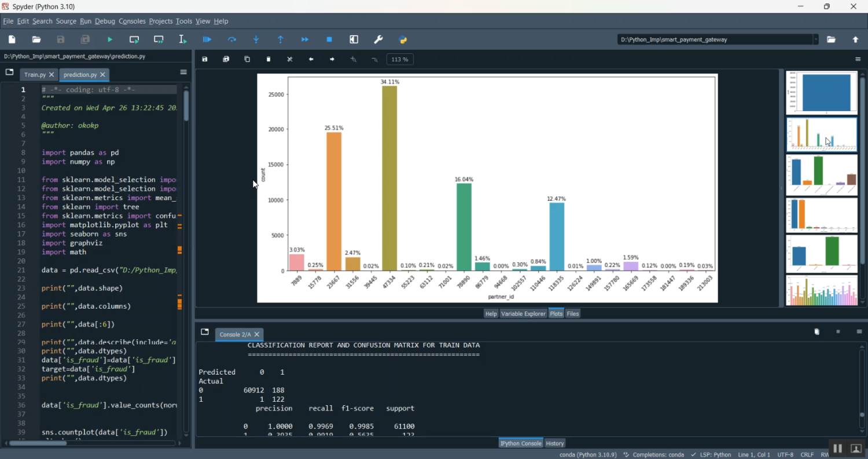The width and height of the screenshot is (868, 459).
Task: Click the conda (Python 3.10.9) status indicator
Action: [x=588, y=455]
